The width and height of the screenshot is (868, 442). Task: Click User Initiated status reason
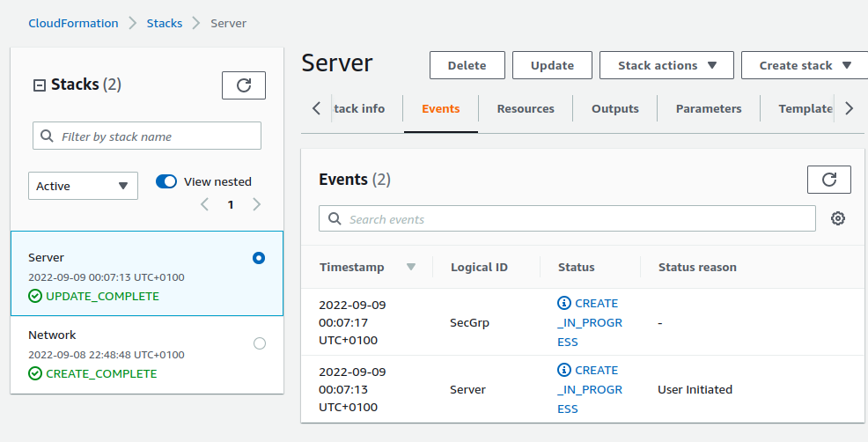click(695, 389)
